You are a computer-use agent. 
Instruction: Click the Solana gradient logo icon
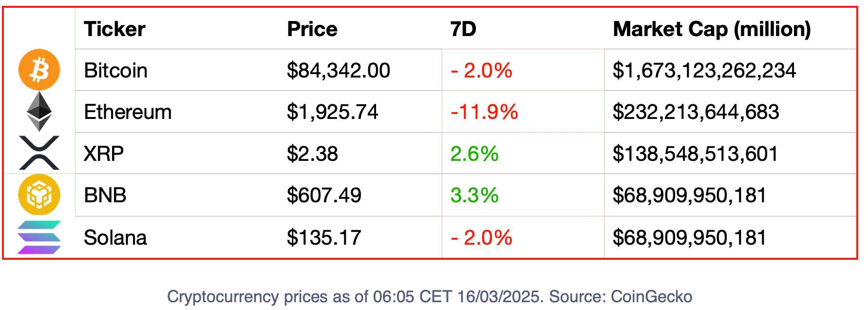pos(39,237)
